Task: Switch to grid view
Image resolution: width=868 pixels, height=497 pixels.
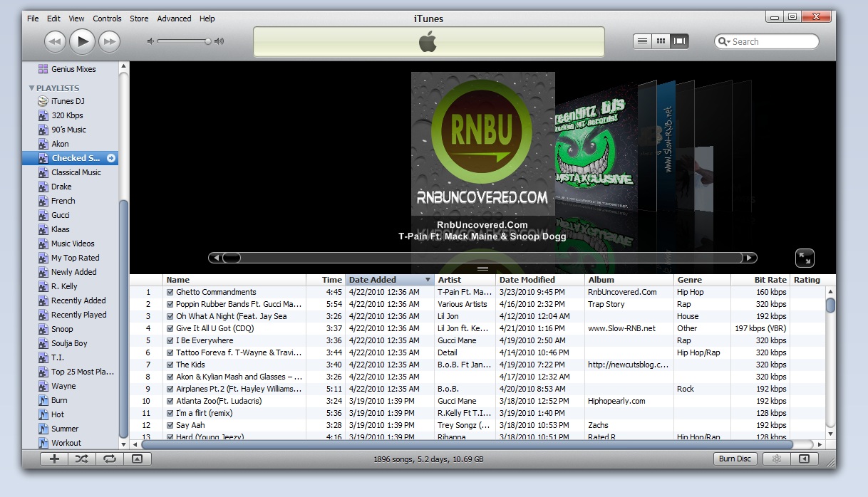Action: pyautogui.click(x=661, y=41)
